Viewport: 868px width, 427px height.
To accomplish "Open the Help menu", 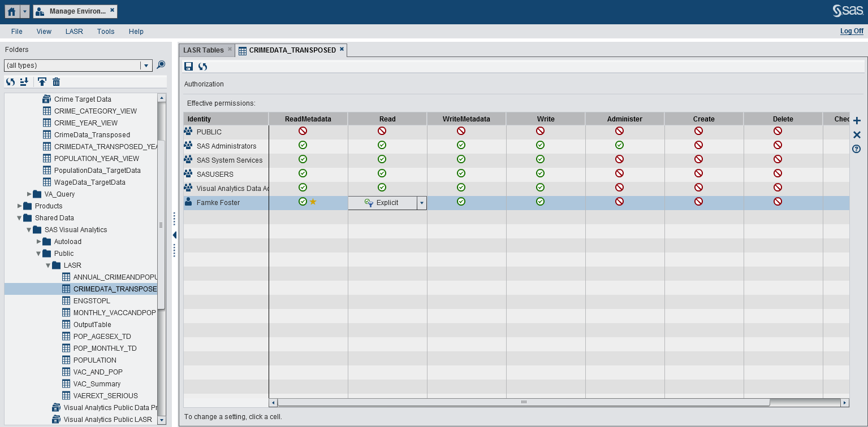I will coord(136,32).
